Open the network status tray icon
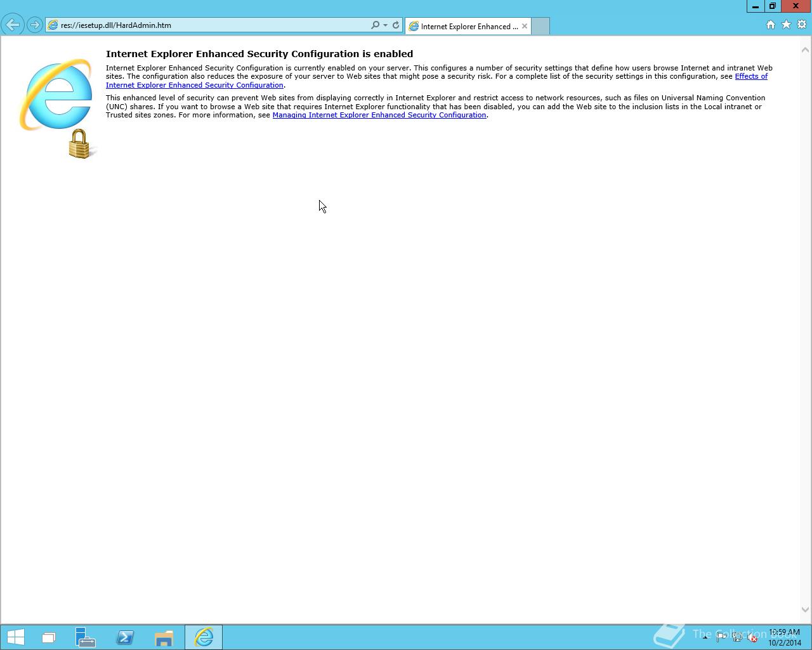The height and width of the screenshot is (650, 812). [x=737, y=637]
